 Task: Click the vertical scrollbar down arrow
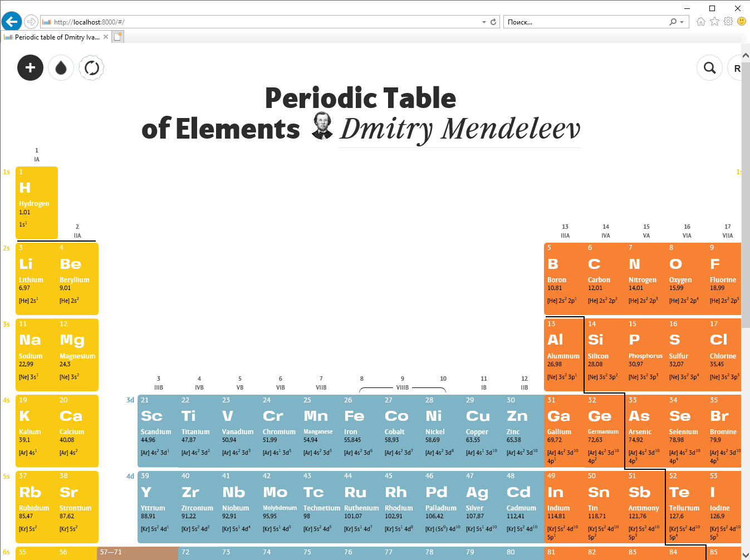[746, 554]
